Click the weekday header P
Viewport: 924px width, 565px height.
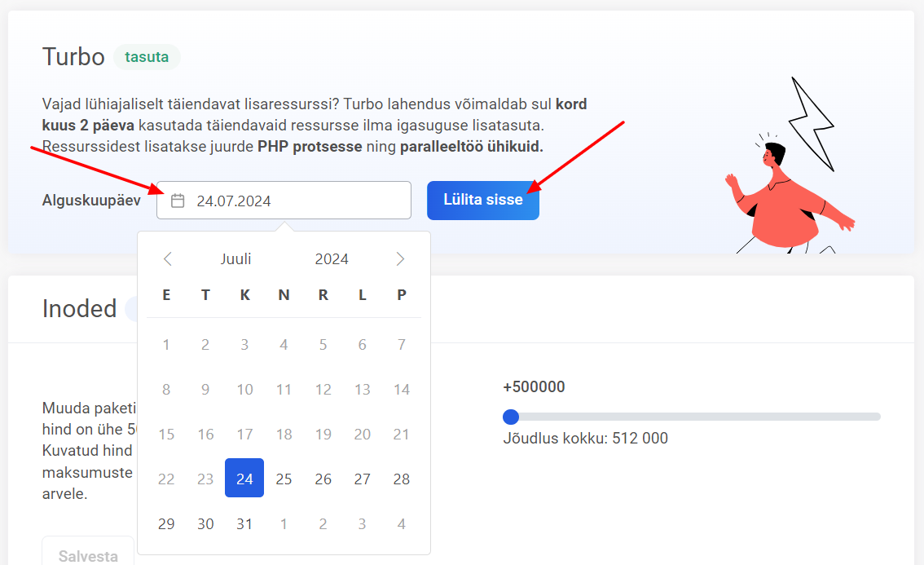tap(401, 294)
